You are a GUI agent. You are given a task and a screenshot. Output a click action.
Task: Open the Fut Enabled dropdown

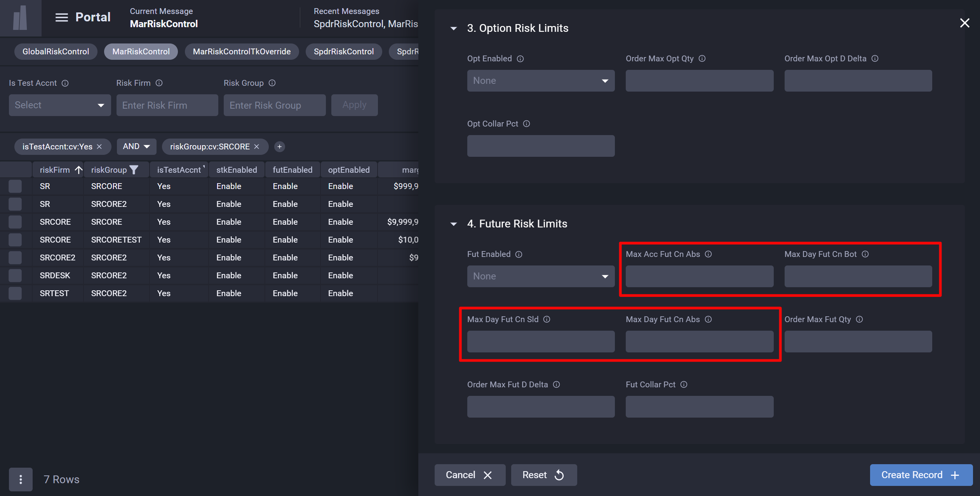pos(541,276)
